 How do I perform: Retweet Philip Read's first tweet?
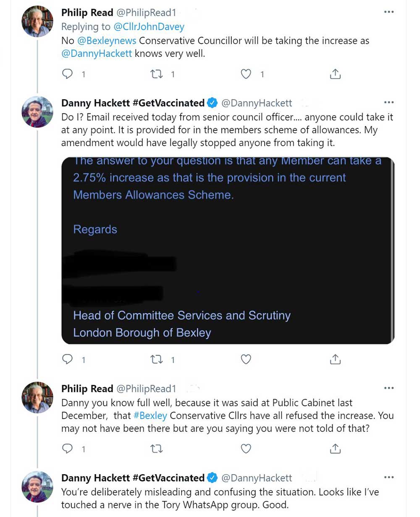click(x=157, y=74)
